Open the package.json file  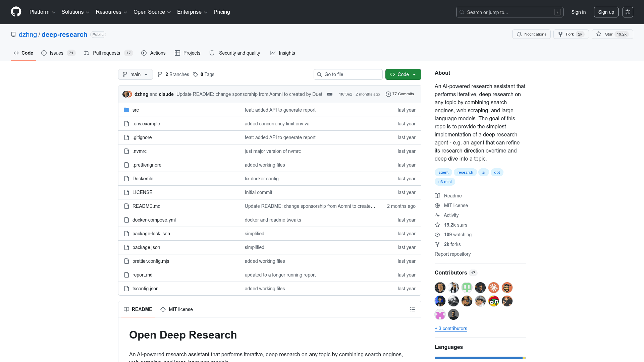pos(146,247)
